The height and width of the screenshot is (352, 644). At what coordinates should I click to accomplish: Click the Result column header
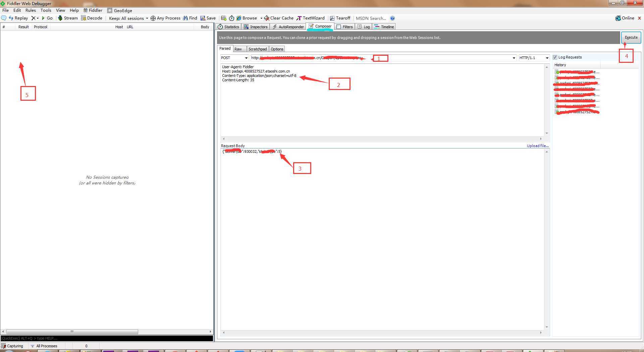tap(23, 27)
